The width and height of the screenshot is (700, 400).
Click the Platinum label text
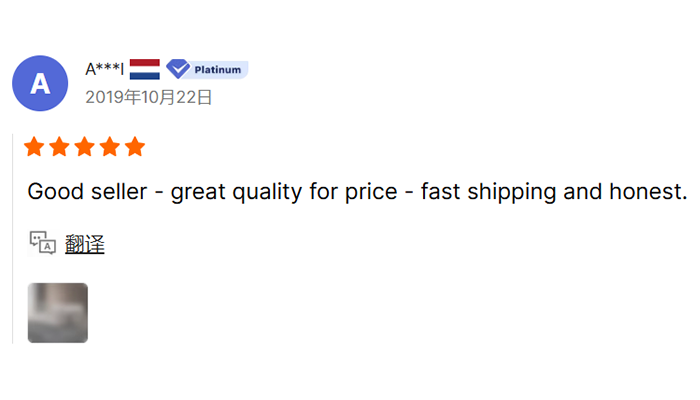[218, 70]
